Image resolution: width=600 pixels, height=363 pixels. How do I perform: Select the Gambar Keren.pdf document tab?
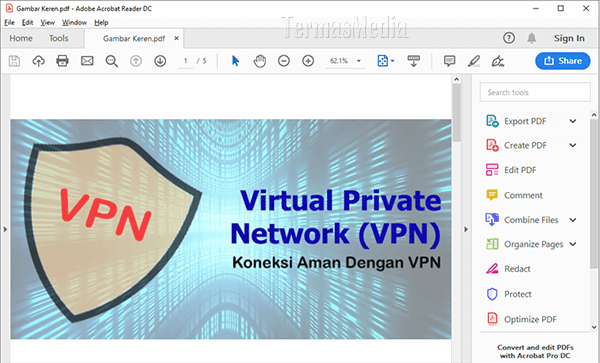click(x=134, y=38)
